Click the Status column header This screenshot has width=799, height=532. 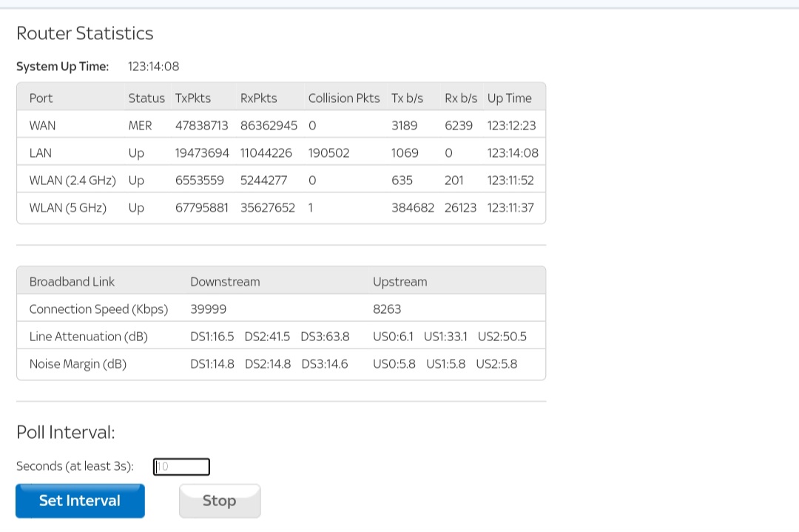click(x=146, y=98)
